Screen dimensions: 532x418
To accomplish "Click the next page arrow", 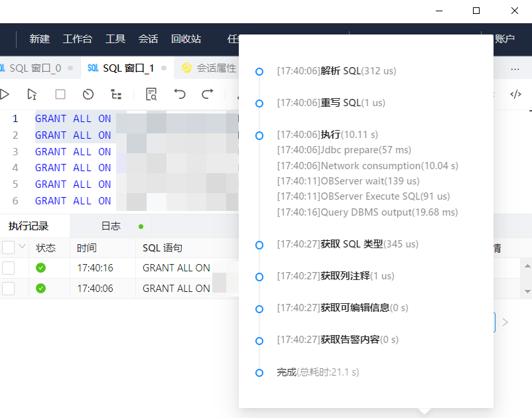I will tap(505, 322).
